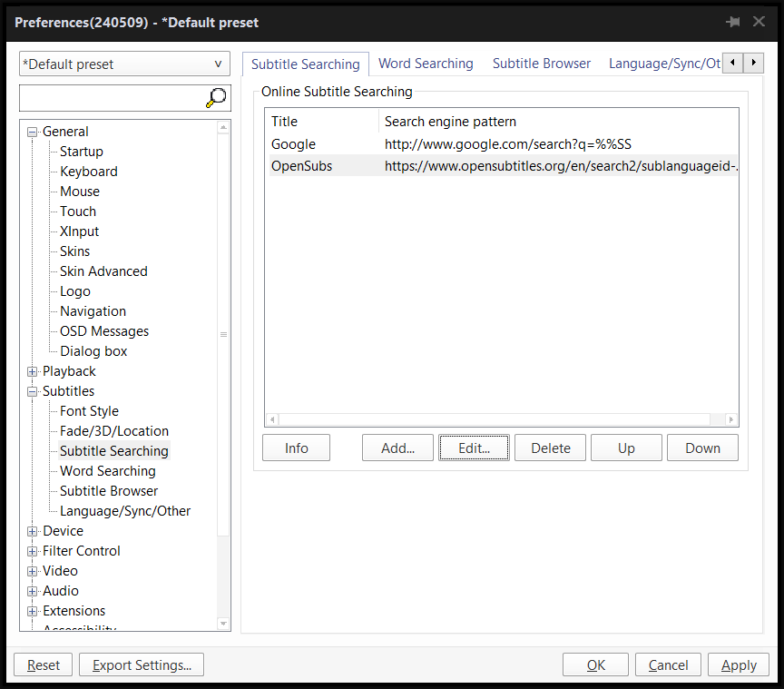Close the Preferences window
The height and width of the screenshot is (689, 784).
(x=759, y=22)
